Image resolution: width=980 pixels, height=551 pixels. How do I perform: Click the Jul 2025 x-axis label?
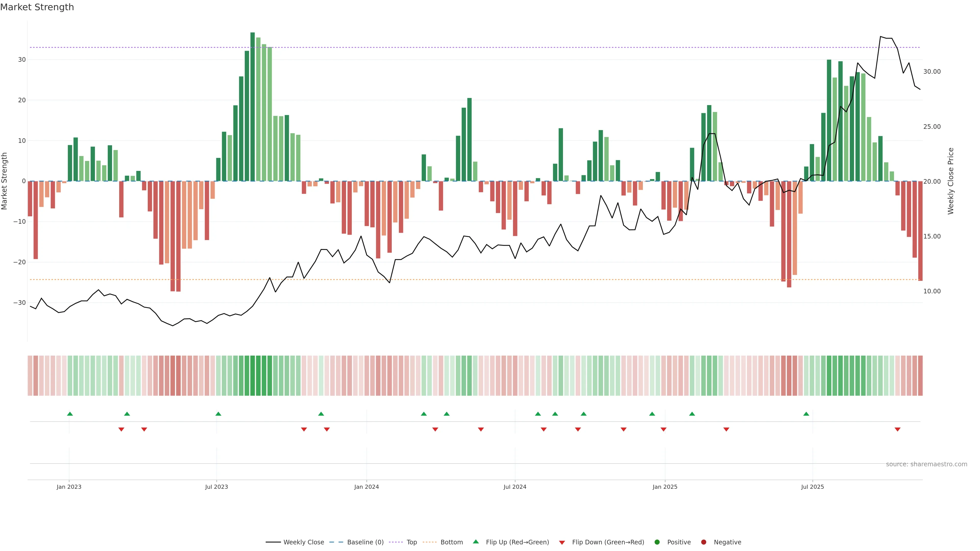(812, 487)
